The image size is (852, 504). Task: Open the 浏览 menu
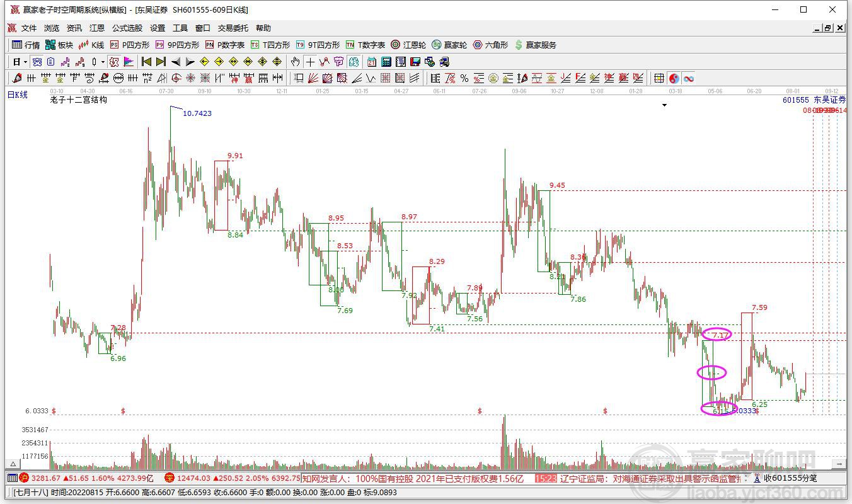52,28
